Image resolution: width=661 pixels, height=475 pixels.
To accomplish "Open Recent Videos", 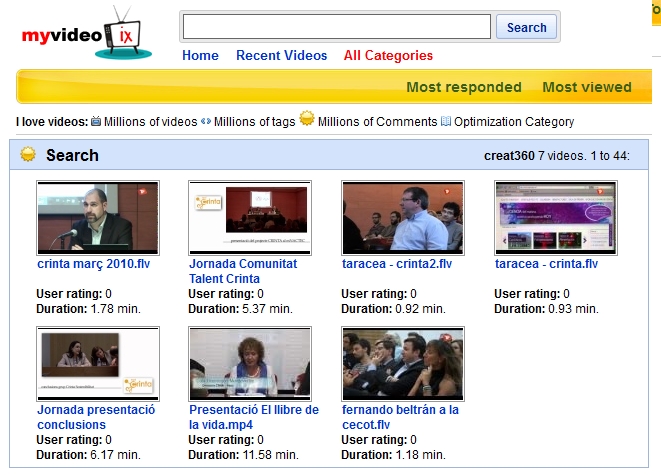I will point(281,56).
